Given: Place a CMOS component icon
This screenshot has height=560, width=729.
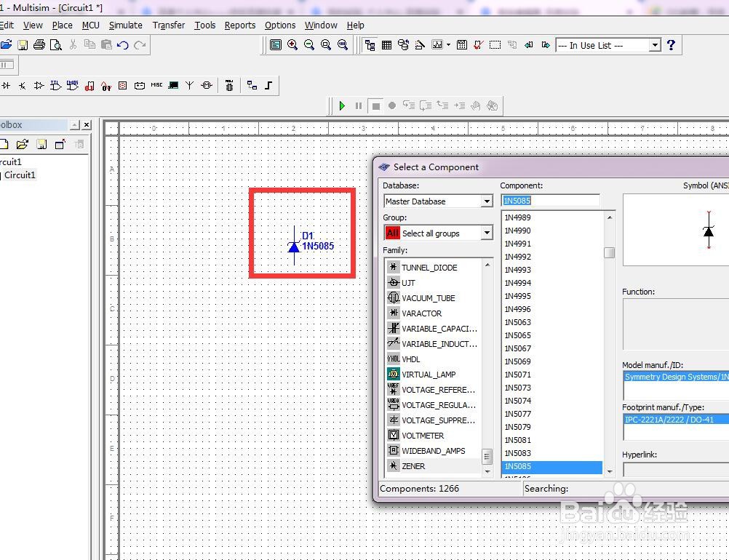Looking at the screenshot, I should (x=73, y=86).
